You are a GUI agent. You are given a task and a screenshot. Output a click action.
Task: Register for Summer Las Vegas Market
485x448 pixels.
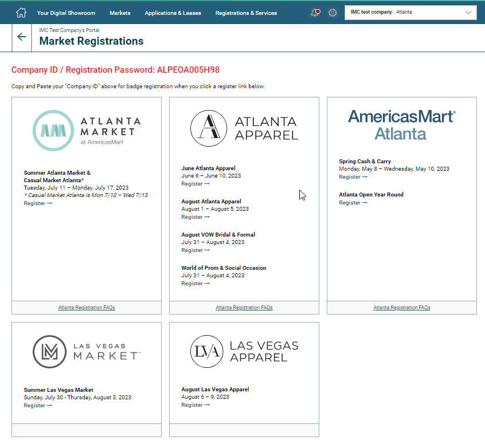38,406
